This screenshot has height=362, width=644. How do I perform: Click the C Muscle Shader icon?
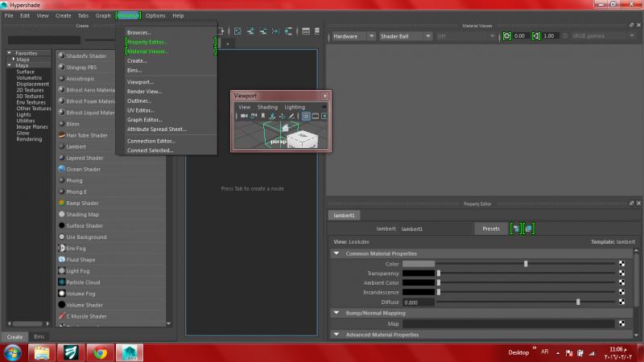[x=62, y=316]
